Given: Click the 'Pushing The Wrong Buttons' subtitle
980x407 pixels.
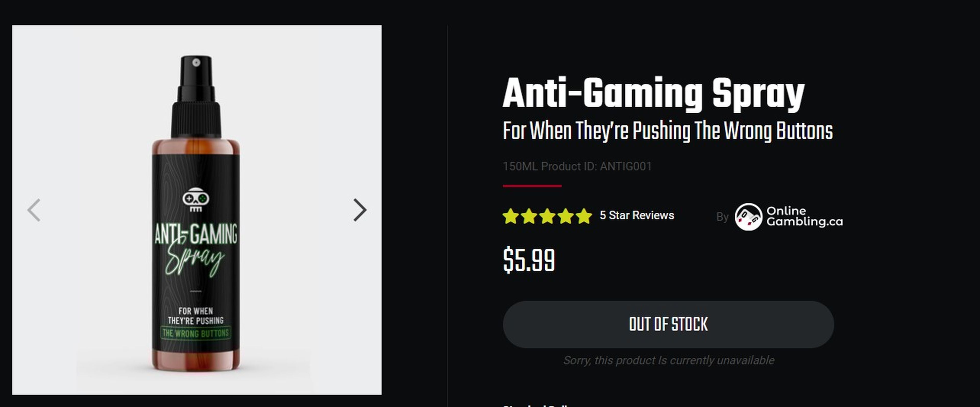Looking at the screenshot, I should (x=667, y=131).
